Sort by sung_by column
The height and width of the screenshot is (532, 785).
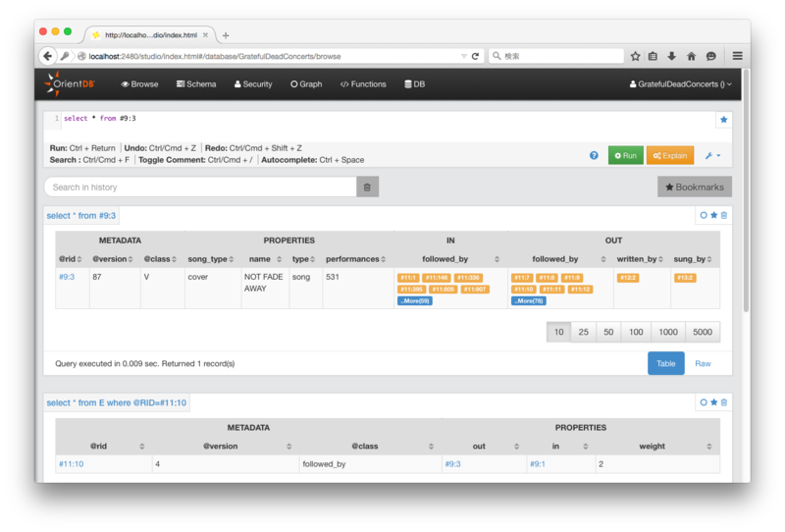coord(693,259)
